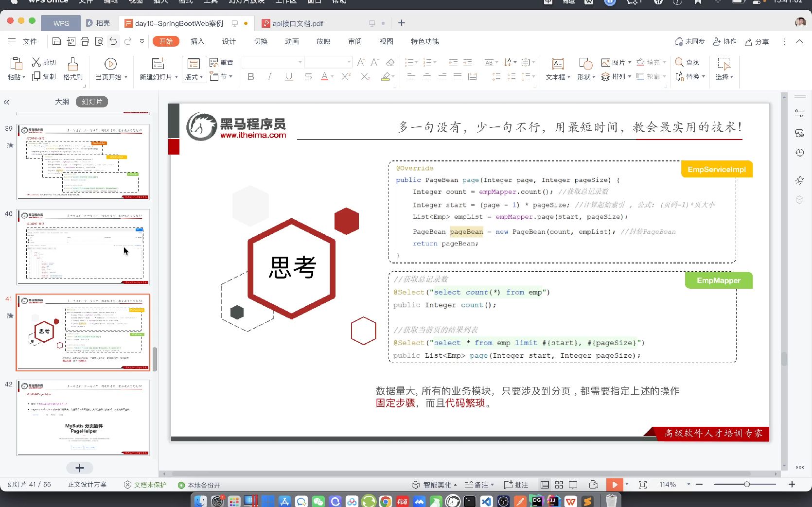Open the Design (设计) ribbon tab
812x507 pixels.
[x=229, y=42]
